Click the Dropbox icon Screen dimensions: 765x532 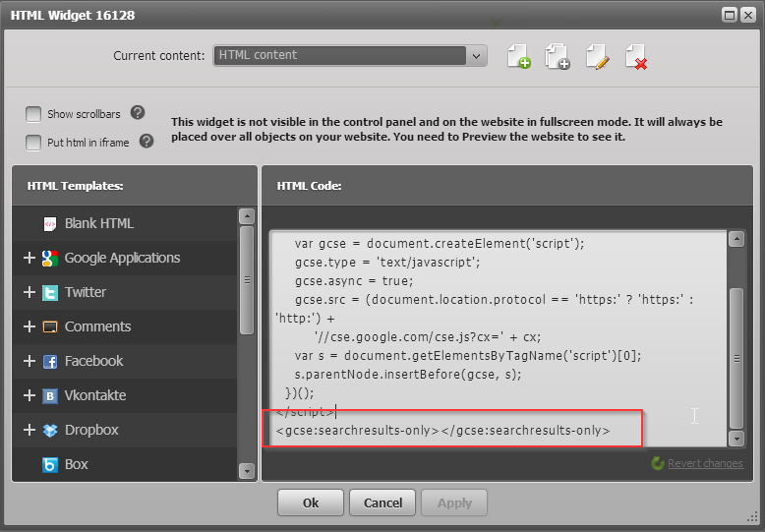[x=50, y=430]
